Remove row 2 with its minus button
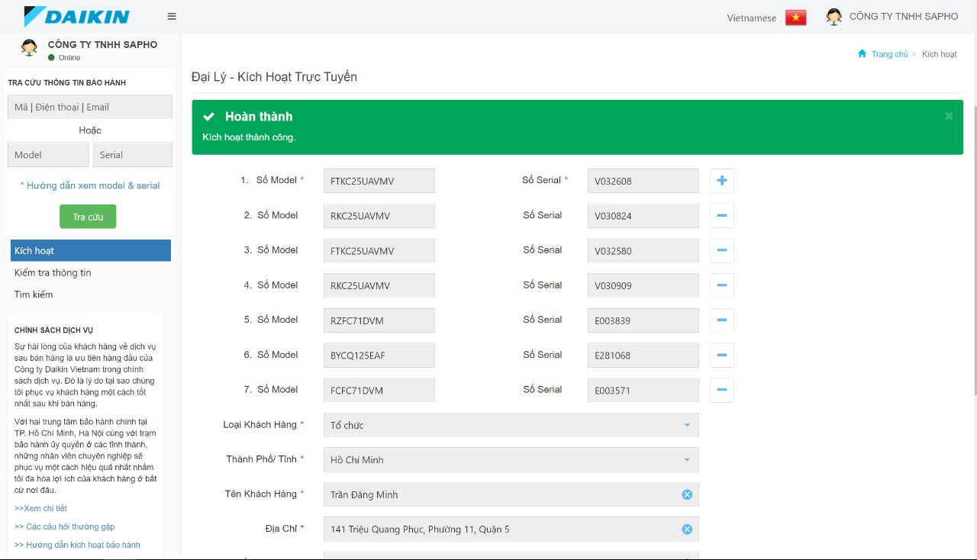977x560 pixels. pos(721,216)
